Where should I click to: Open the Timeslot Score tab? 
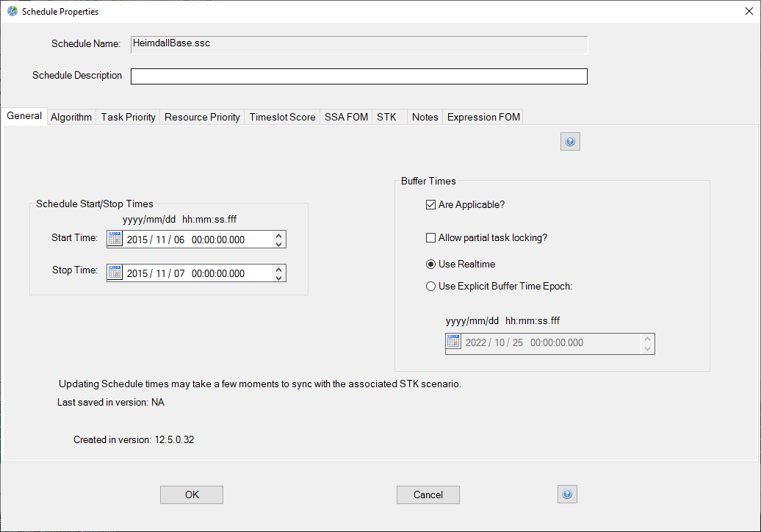click(x=282, y=117)
